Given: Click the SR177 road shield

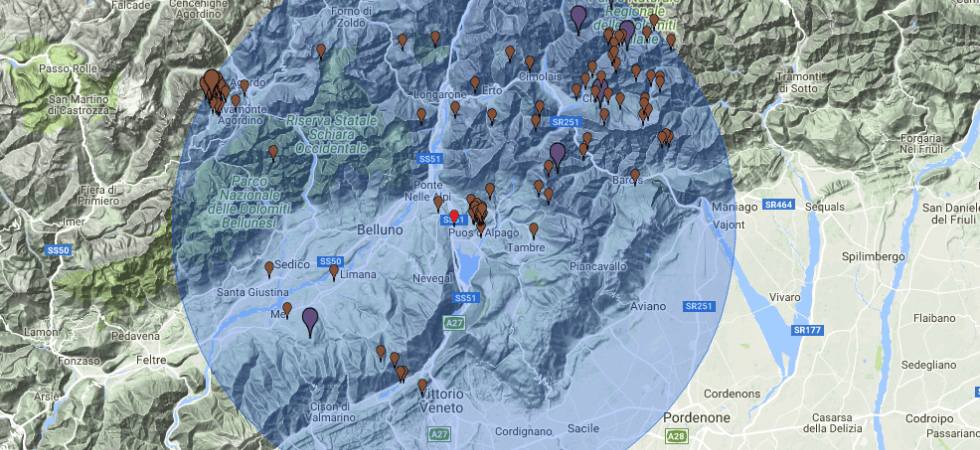Looking at the screenshot, I should (x=804, y=329).
